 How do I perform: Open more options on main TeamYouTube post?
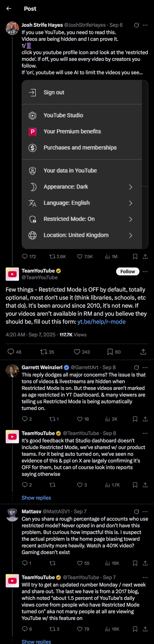145,271
